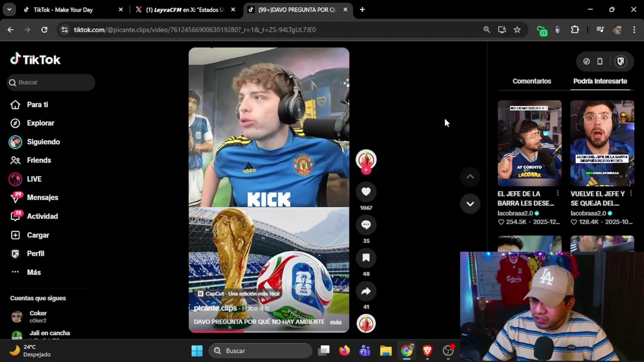
Task: Open profile avatar menu top right
Action: (620, 61)
